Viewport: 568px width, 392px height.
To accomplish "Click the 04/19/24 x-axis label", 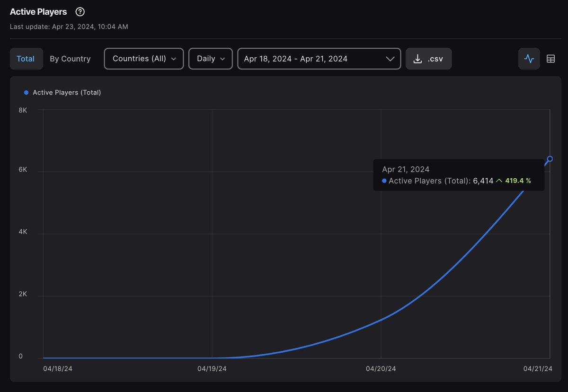I will pos(212,368).
